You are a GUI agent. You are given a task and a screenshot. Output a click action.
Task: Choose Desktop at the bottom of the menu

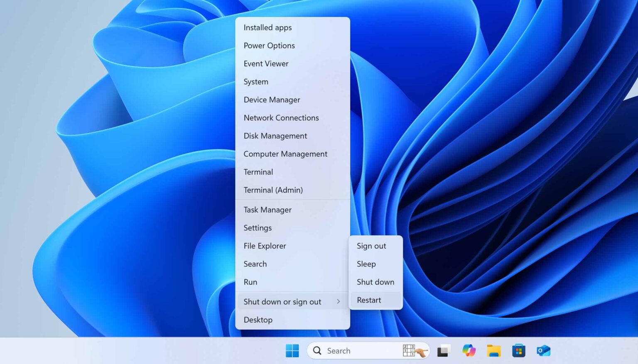pos(258,320)
